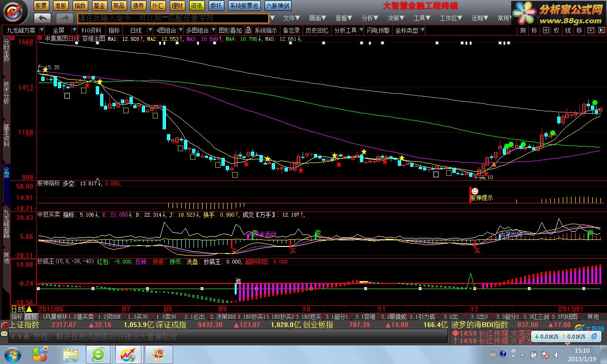Toggle the 理财 market button

coord(177,6)
